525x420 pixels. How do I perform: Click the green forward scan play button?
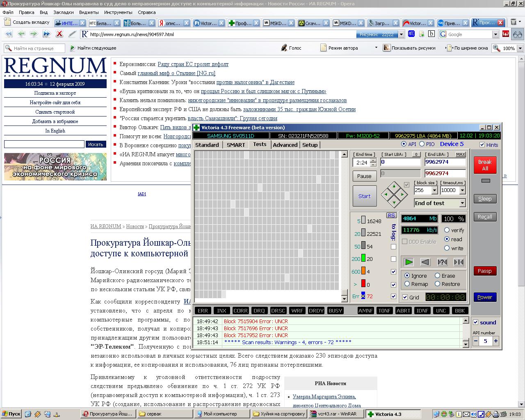point(409,262)
